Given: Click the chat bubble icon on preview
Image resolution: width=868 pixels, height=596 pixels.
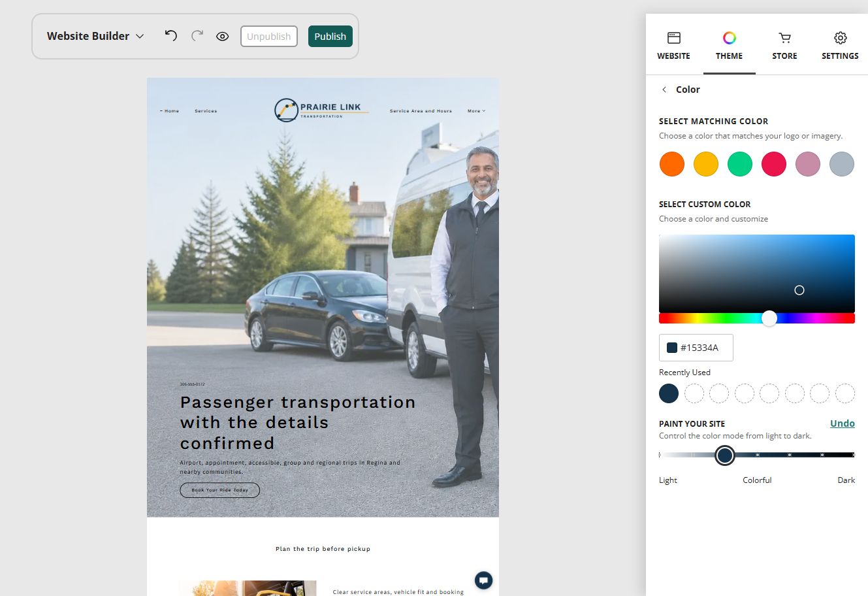Looking at the screenshot, I should pos(483,580).
